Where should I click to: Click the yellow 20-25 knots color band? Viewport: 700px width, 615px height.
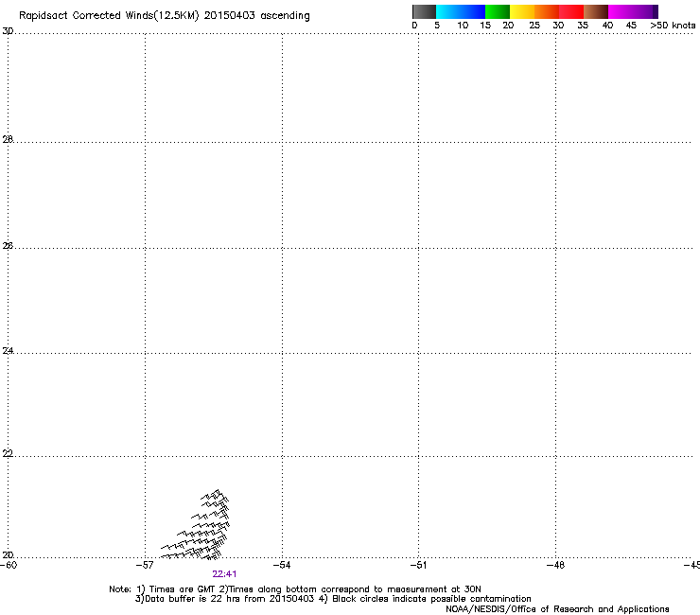(522, 11)
